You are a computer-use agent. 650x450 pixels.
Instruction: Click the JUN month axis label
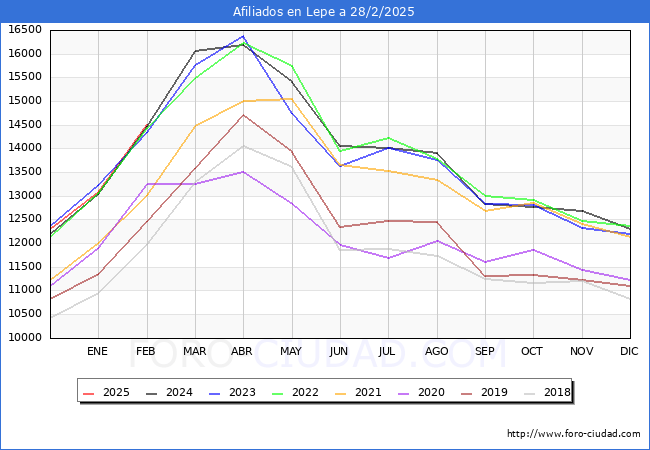[x=339, y=351]
